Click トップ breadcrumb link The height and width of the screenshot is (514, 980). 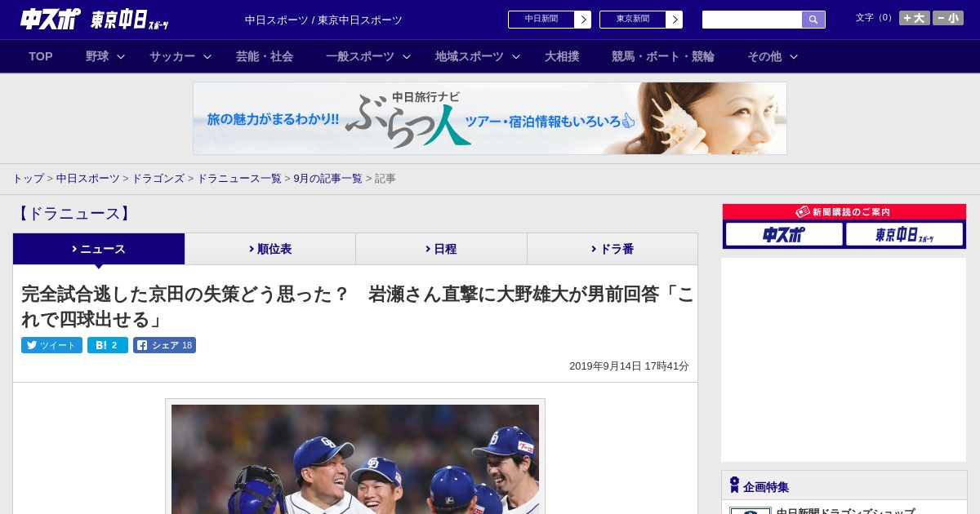29,179
